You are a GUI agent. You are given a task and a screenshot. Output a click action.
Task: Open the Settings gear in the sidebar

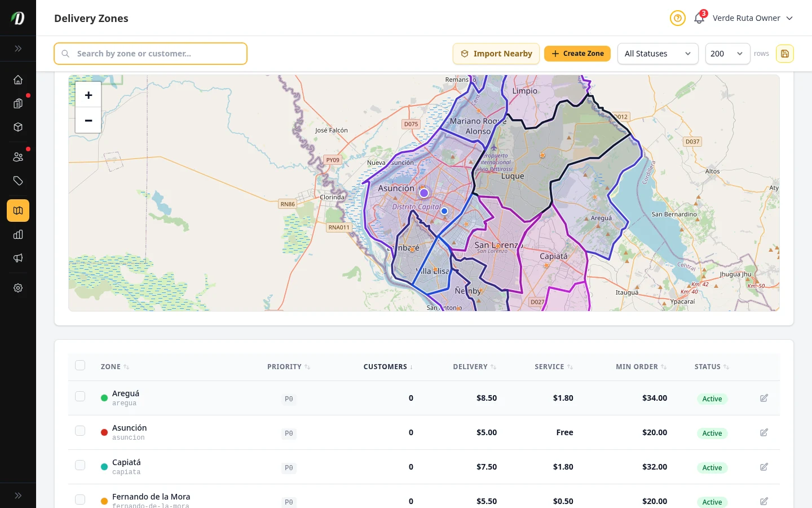(x=18, y=288)
